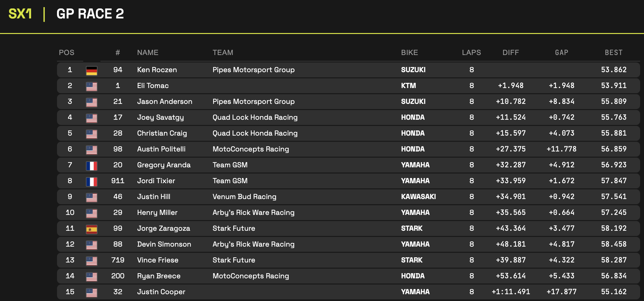
Task: Click the GP RACE 2 heading
Action: [x=90, y=14]
